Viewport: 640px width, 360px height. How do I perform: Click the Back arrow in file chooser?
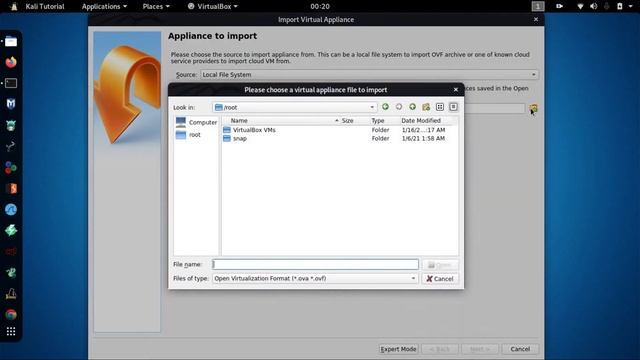[x=385, y=107]
